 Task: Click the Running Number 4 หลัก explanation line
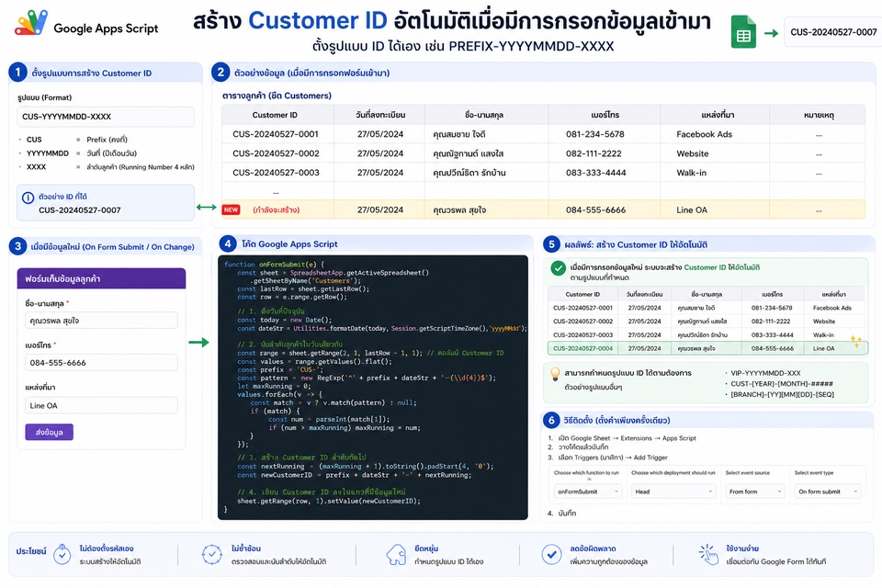pyautogui.click(x=140, y=166)
